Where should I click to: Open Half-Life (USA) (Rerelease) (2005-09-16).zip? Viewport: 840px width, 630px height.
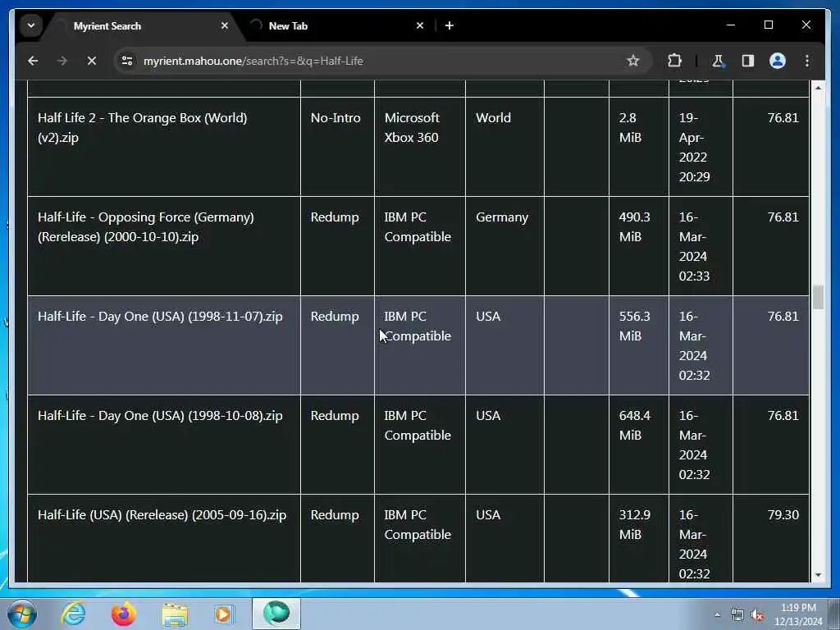[162, 514]
